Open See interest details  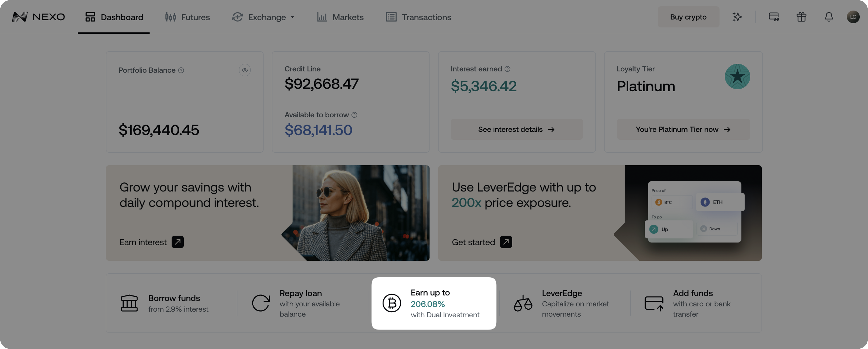(517, 129)
